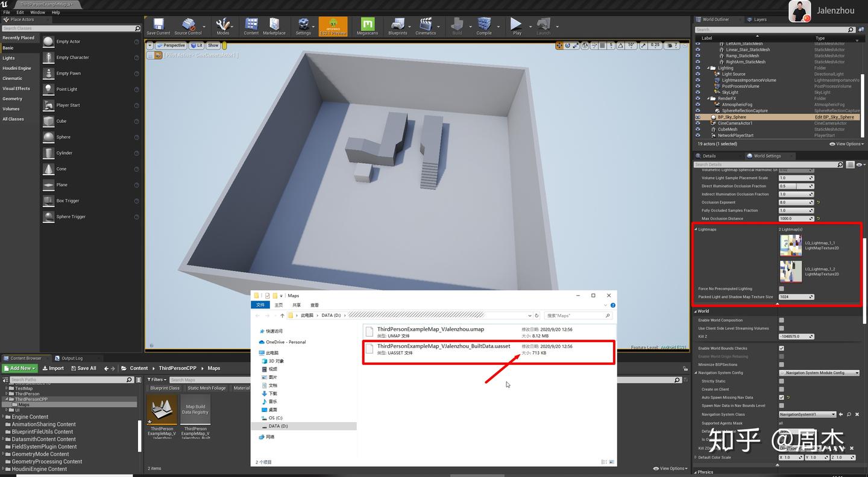Screen dimensions: 868x477
Task: Open the editor Settings icon
Action: click(x=303, y=26)
